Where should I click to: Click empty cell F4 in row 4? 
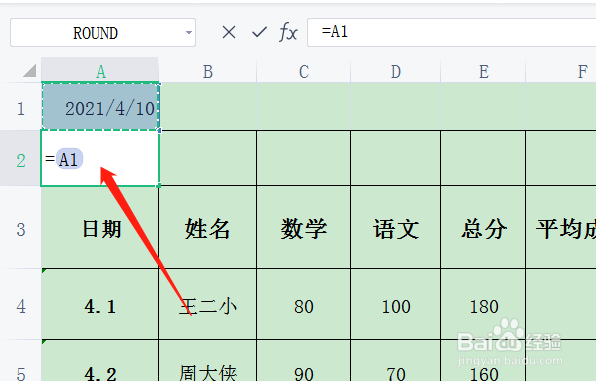(561, 305)
